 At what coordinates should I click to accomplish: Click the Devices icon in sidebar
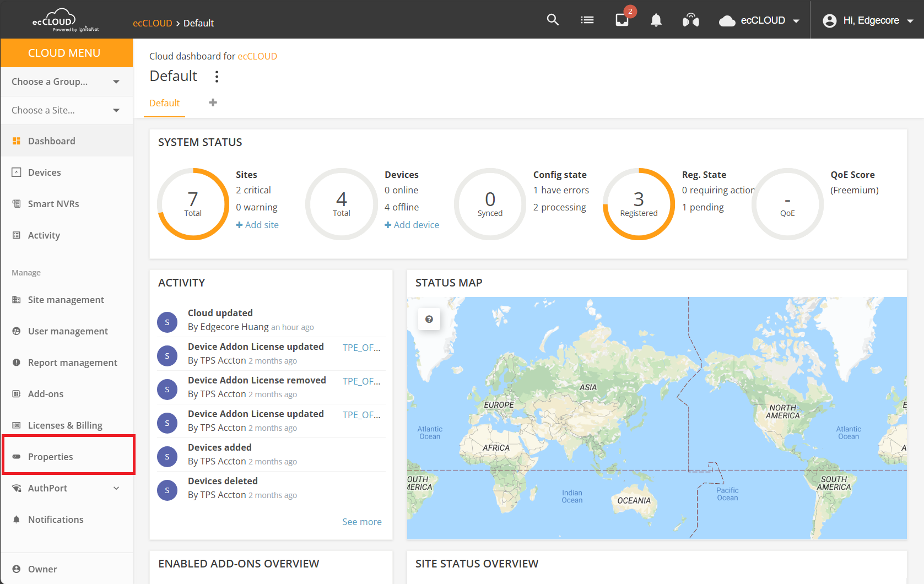(x=17, y=172)
